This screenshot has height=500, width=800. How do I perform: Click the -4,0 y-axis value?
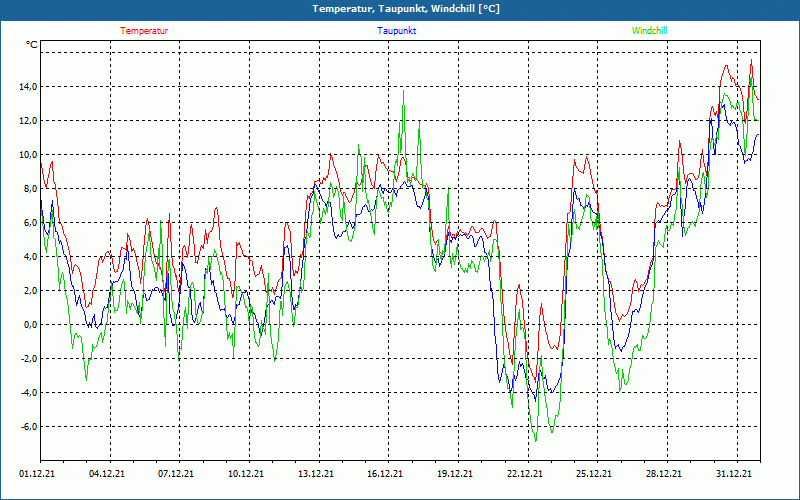29,393
